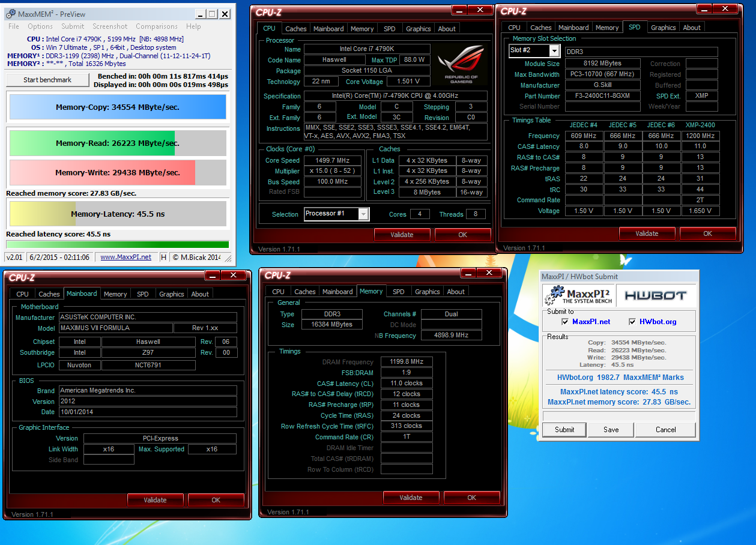The height and width of the screenshot is (545, 756).
Task: Click Cancel in the MaxxPI / HWbot dialog
Action: click(x=665, y=430)
